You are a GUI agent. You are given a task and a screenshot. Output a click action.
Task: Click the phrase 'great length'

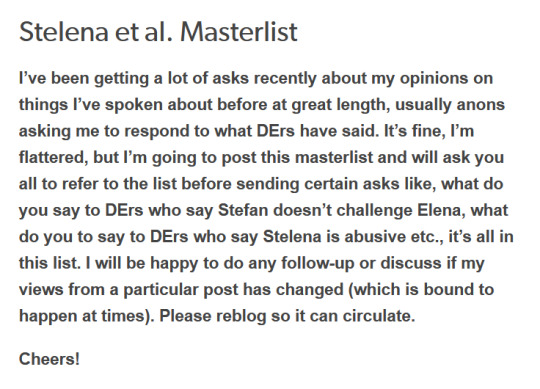[x=341, y=104]
